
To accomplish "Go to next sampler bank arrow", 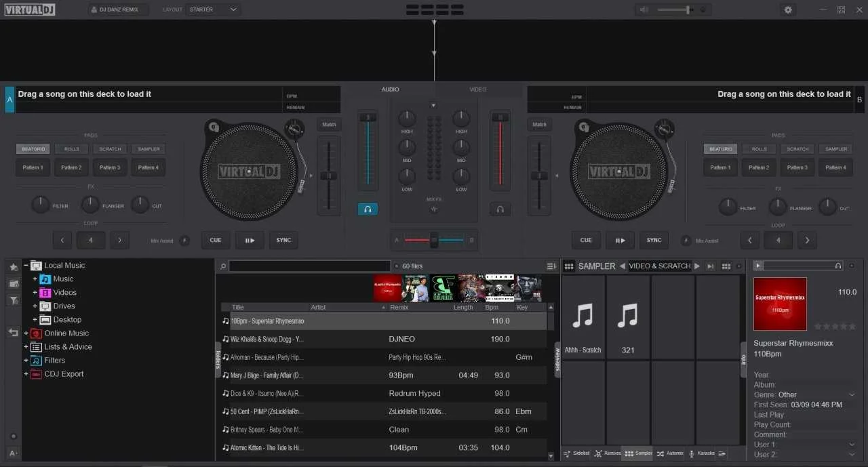I will [x=696, y=266].
